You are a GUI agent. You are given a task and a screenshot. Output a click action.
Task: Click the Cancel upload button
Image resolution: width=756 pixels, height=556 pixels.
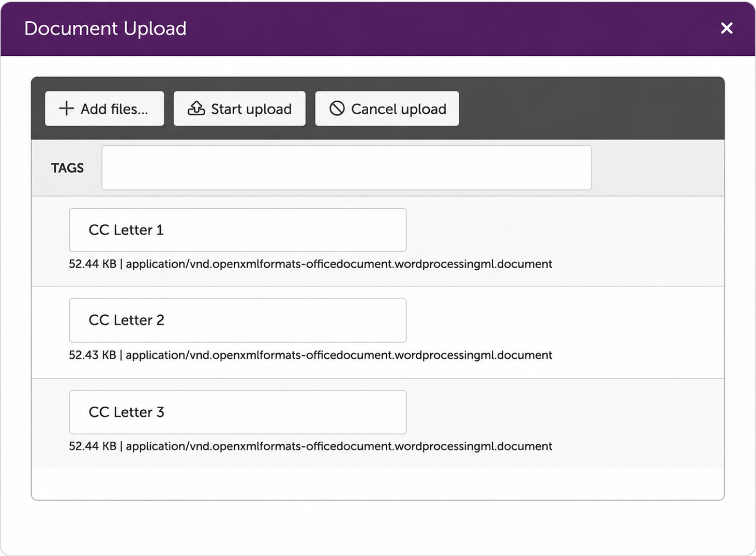click(x=387, y=109)
